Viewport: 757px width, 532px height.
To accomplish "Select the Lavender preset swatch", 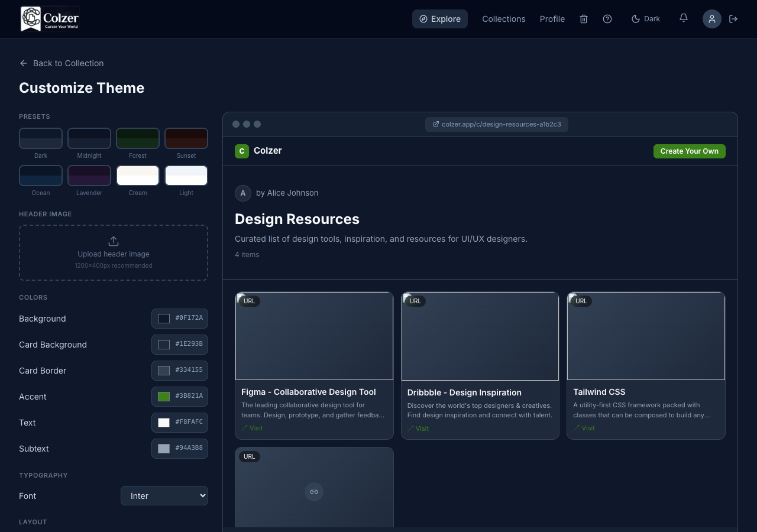I will tap(89, 175).
